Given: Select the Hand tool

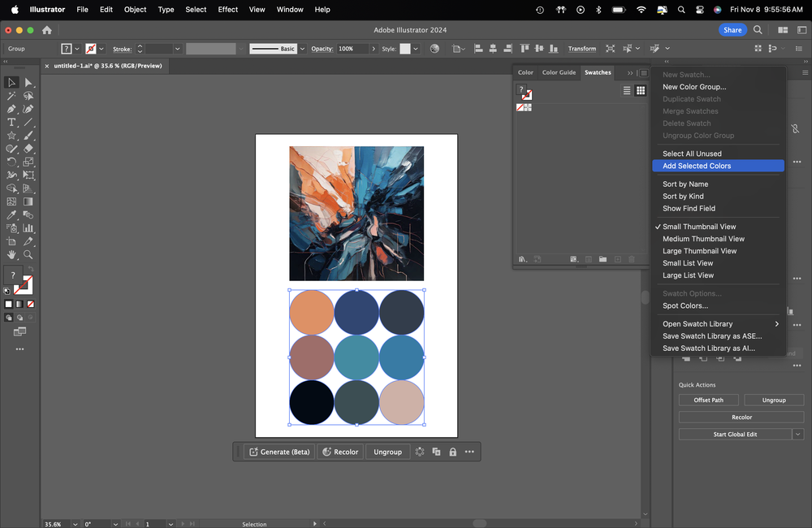Looking at the screenshot, I should point(11,254).
